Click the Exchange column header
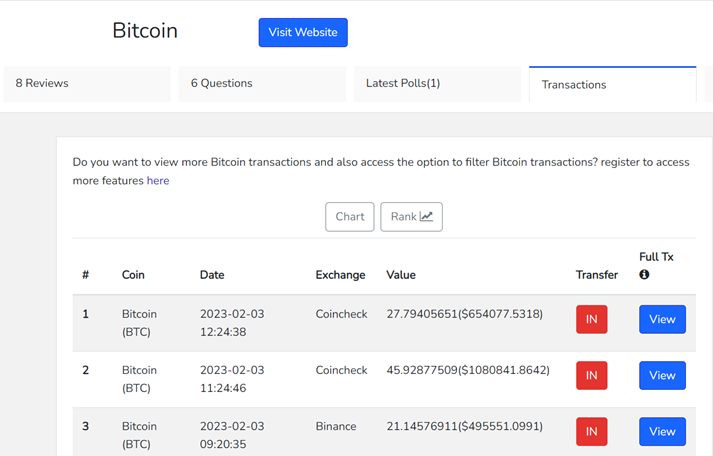This screenshot has width=713, height=456. click(x=340, y=275)
